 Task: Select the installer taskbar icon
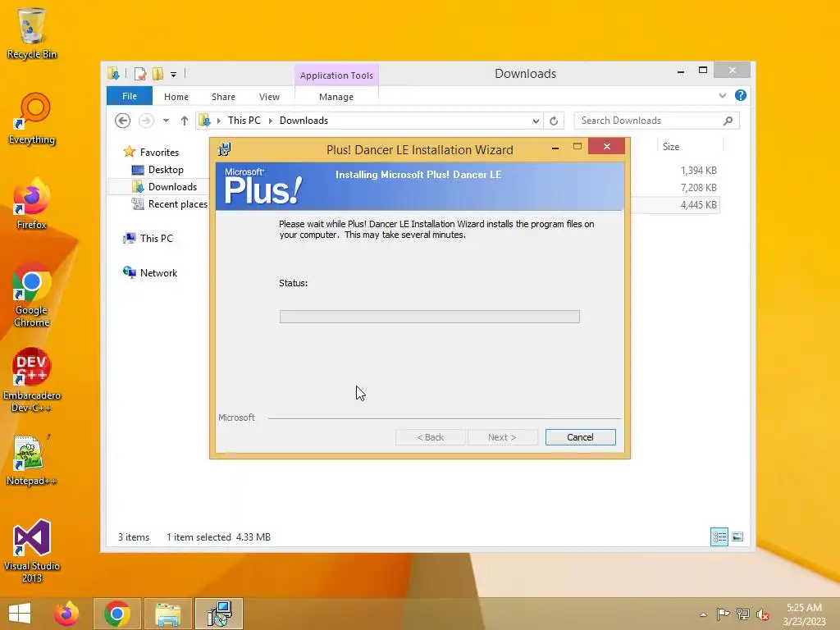(x=219, y=614)
